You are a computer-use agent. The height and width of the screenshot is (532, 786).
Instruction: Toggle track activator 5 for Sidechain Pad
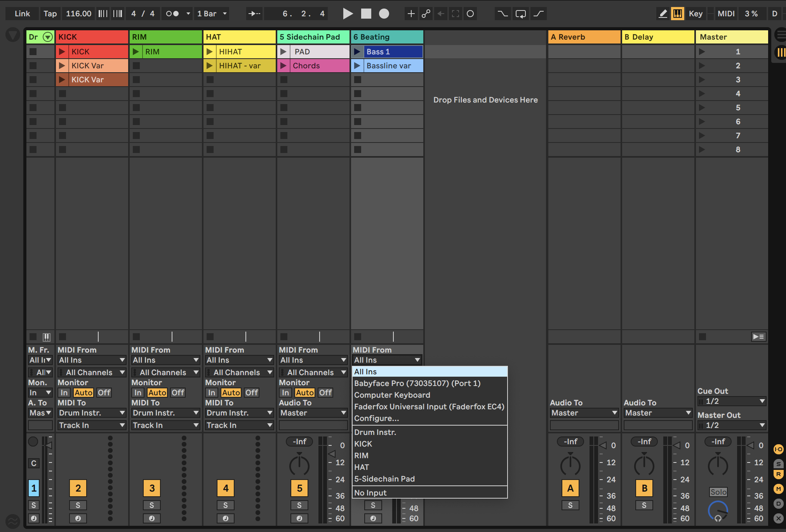coord(299,488)
